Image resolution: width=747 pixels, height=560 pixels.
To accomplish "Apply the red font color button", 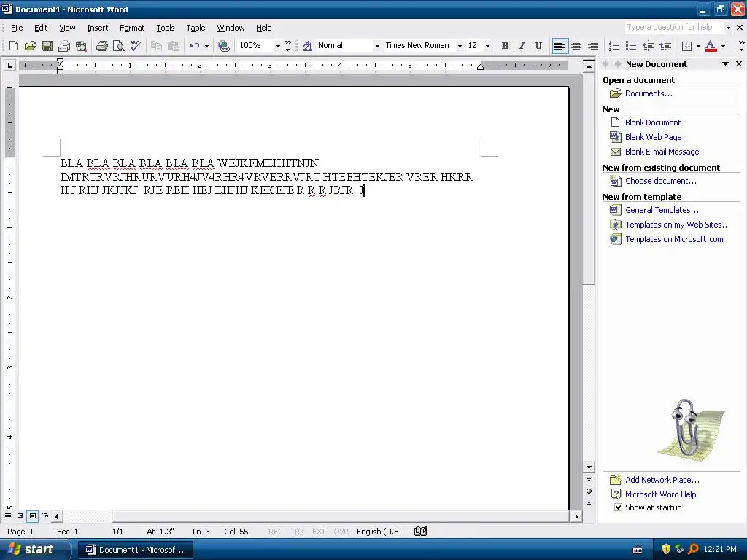I will pos(711,46).
